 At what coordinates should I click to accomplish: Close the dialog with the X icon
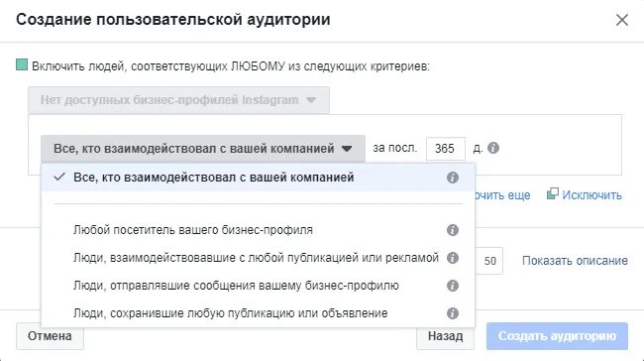point(622,20)
